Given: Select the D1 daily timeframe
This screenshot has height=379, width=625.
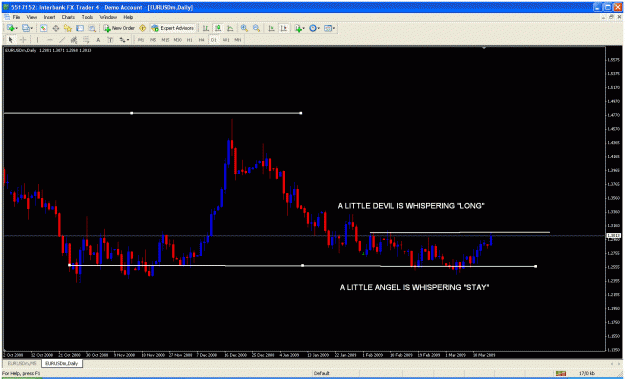Looking at the screenshot, I should [214, 40].
